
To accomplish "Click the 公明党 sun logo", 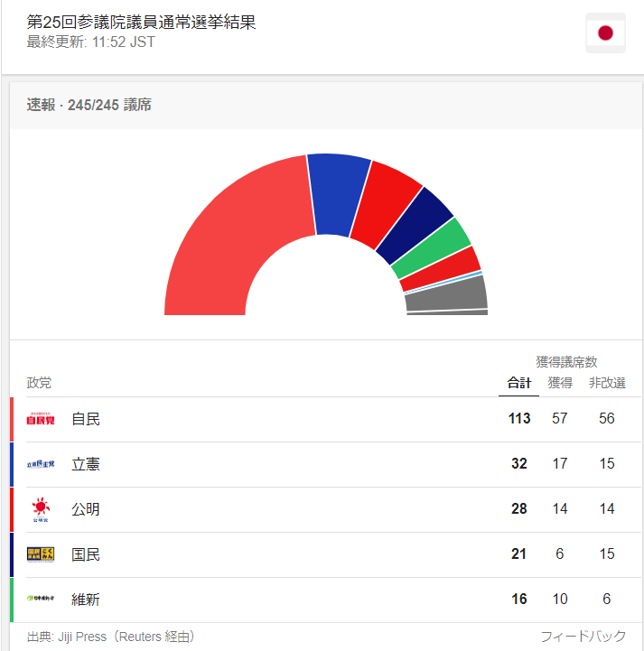I will point(41,509).
